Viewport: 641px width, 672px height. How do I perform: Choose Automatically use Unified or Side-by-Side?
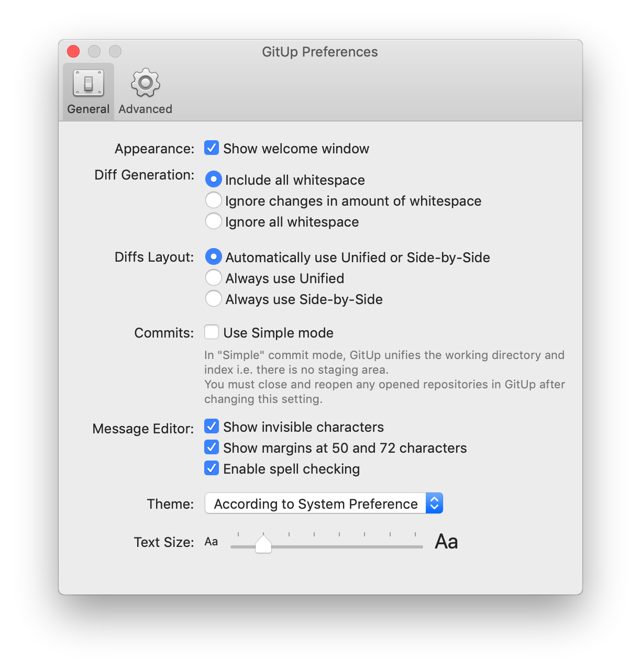coord(213,257)
